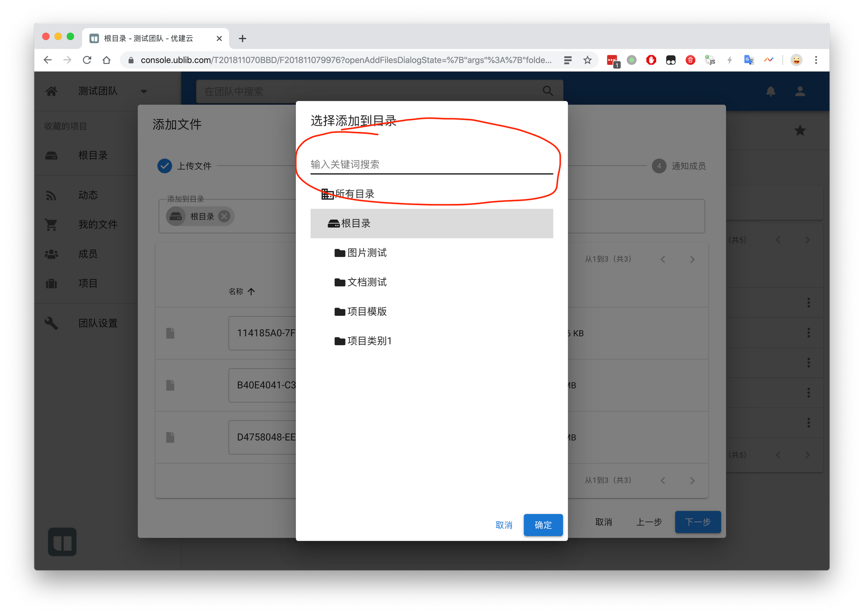The height and width of the screenshot is (616, 864).
Task: Sort by 名称 column arrow
Action: click(x=251, y=292)
